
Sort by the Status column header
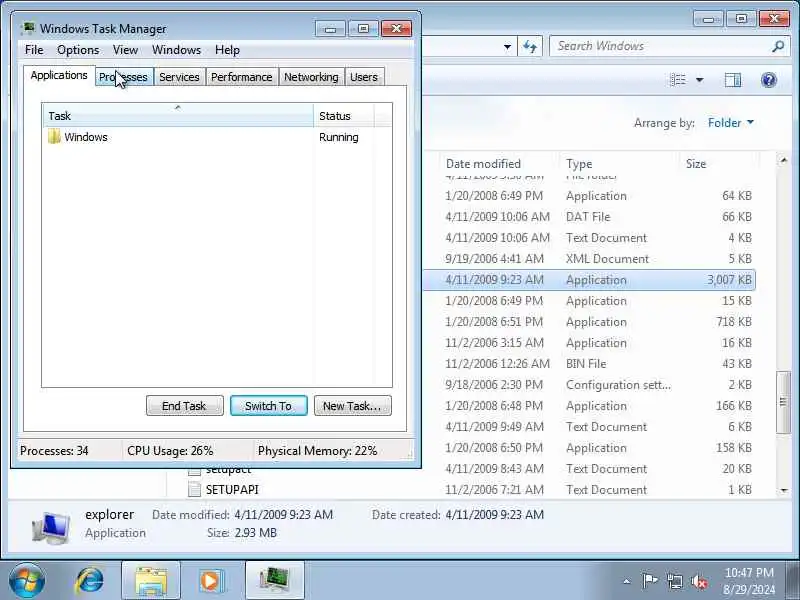coord(344,116)
